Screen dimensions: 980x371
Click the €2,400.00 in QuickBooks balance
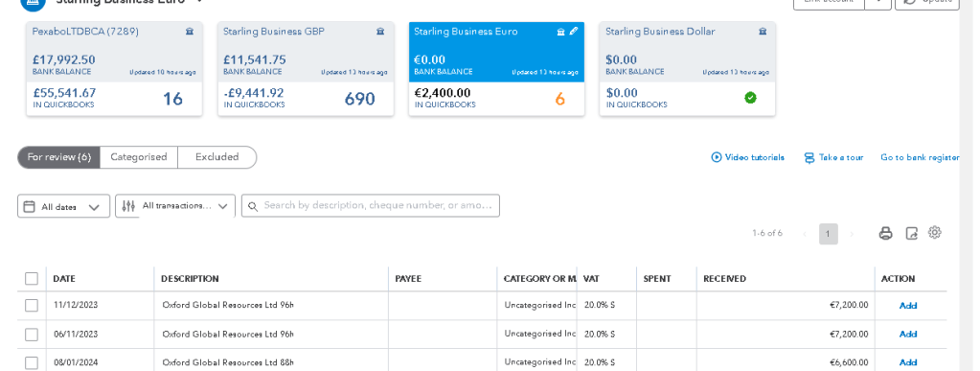click(x=443, y=93)
